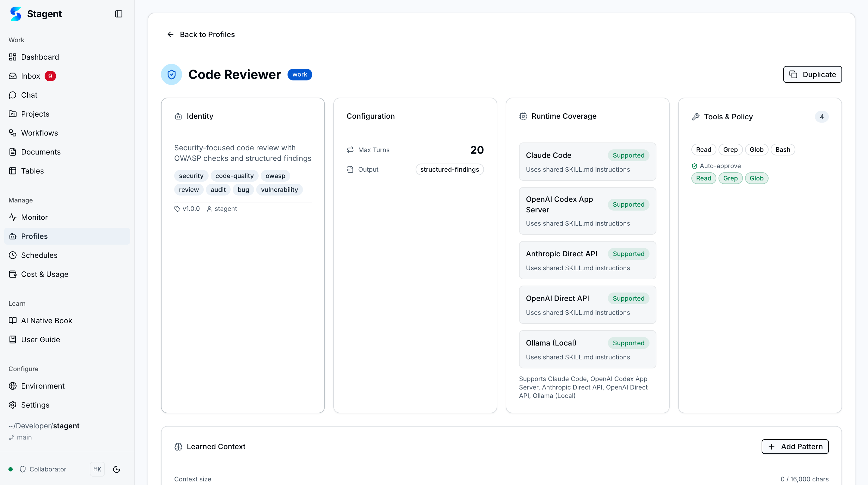Open the structured-findings output selector
Screen dimensions: 868x485
coord(449,169)
